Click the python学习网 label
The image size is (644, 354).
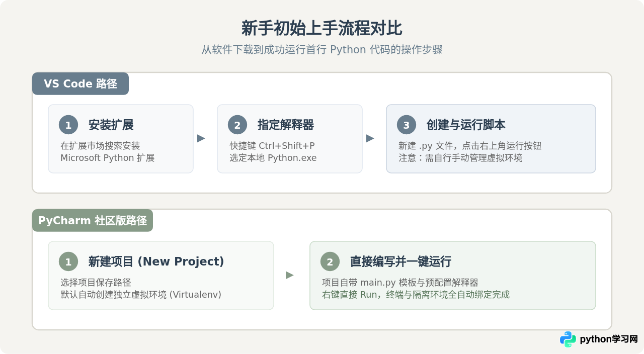tap(609, 339)
